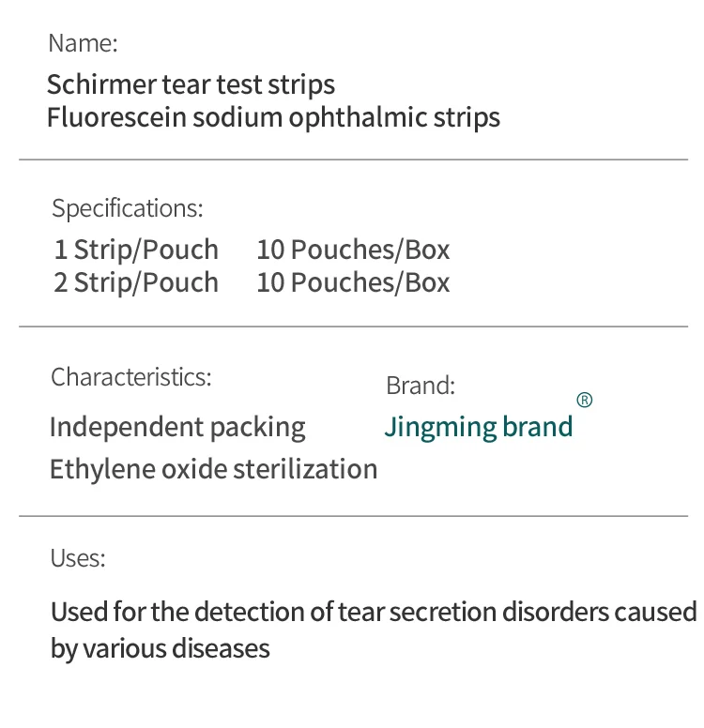Click the 2 Strip/Pouch specification

[136, 282]
